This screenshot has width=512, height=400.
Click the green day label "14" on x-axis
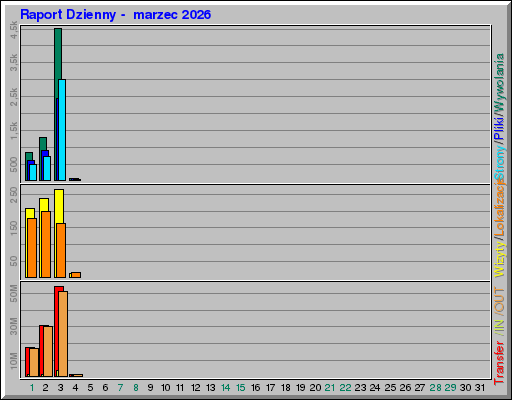click(x=226, y=388)
